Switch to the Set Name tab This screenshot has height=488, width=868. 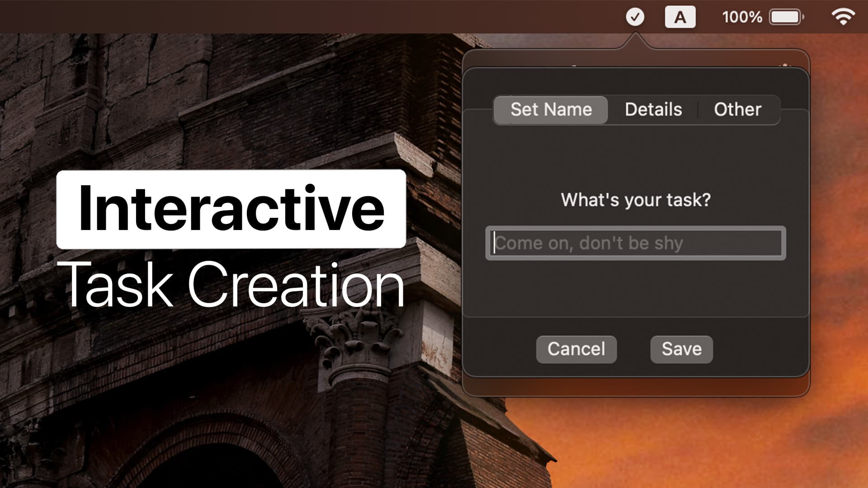551,110
